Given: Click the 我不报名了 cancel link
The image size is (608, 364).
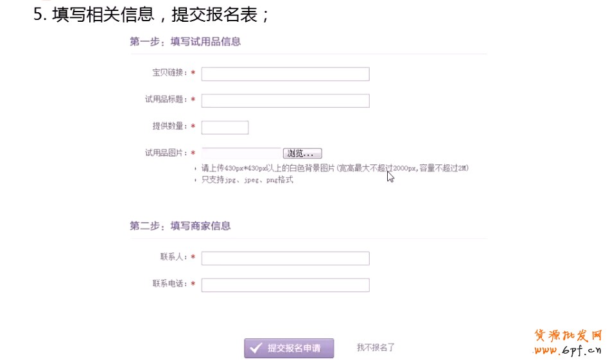Looking at the screenshot, I should coord(376,347).
